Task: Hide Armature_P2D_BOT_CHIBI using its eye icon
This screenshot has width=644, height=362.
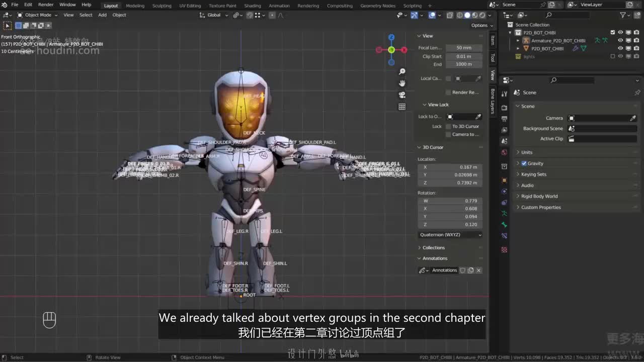Action: 620,40
